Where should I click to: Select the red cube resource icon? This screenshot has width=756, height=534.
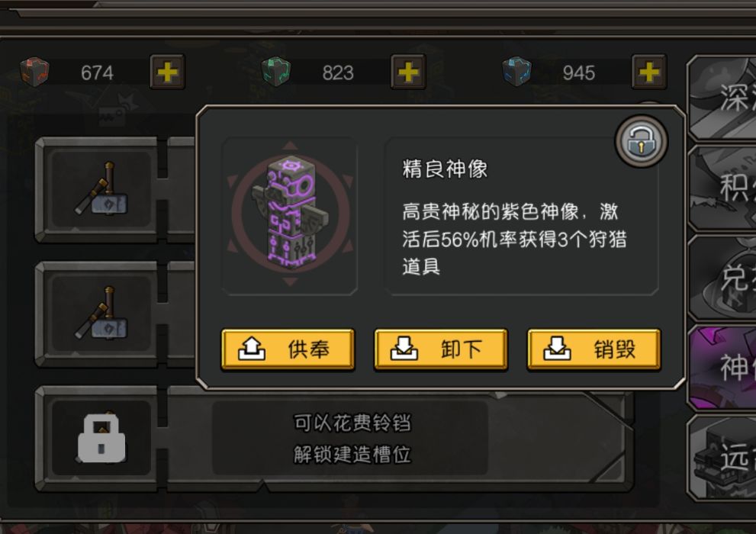34,72
